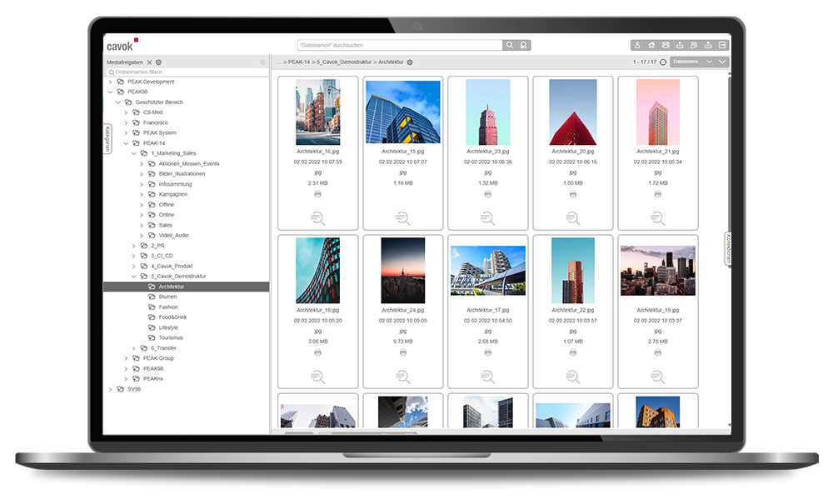This screenshot has width=833, height=504.
Task: Open the Architektur_16.jpg thumbnail
Action: pos(317,112)
